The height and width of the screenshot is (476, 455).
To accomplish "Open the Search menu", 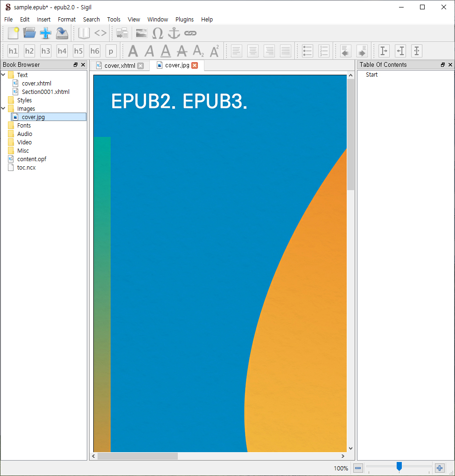I will [x=91, y=20].
